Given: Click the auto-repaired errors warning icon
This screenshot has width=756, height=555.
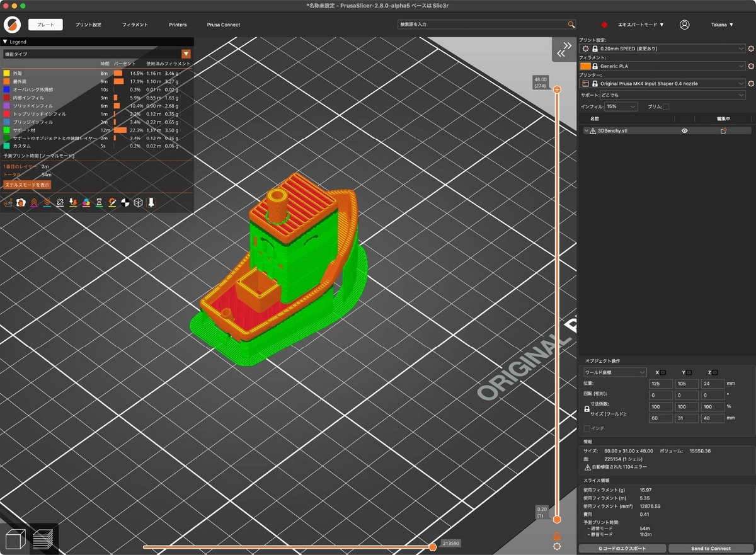Looking at the screenshot, I should click(588, 467).
